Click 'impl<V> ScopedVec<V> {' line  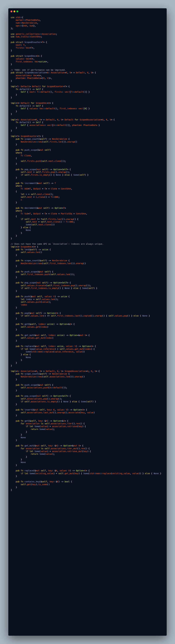coord(25,247)
